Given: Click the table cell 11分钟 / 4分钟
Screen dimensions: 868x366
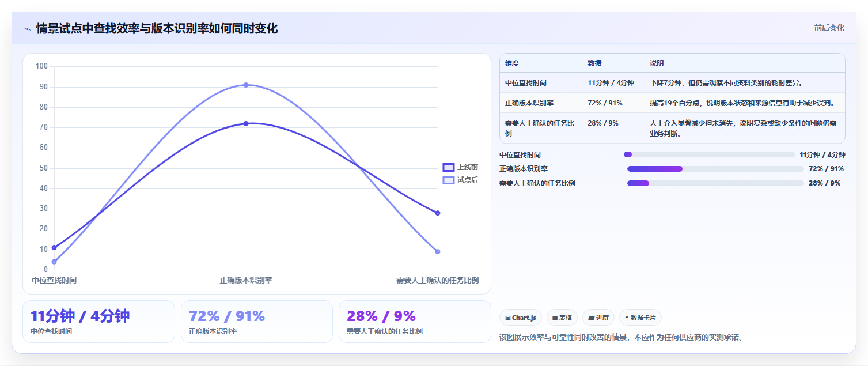Looking at the screenshot, I should click(x=611, y=83).
